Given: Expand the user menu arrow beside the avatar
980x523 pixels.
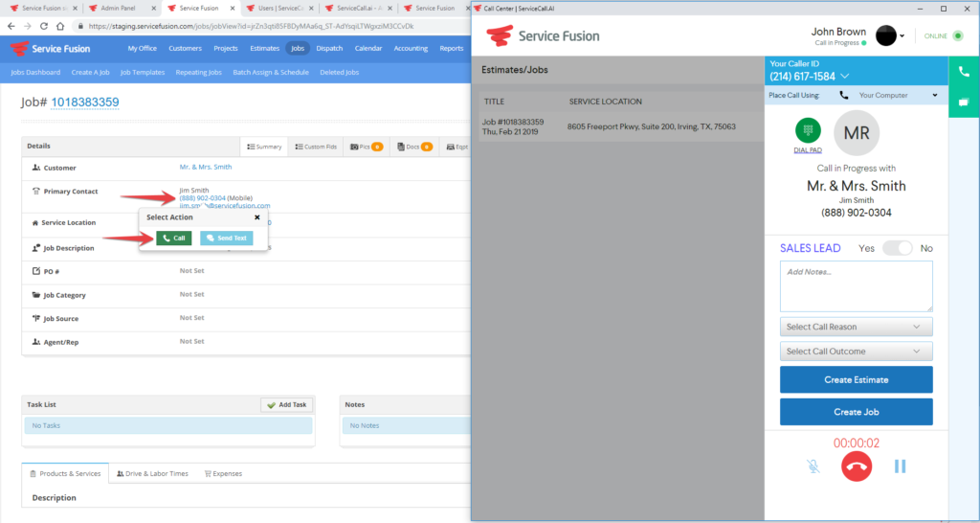Looking at the screenshot, I should (902, 36).
